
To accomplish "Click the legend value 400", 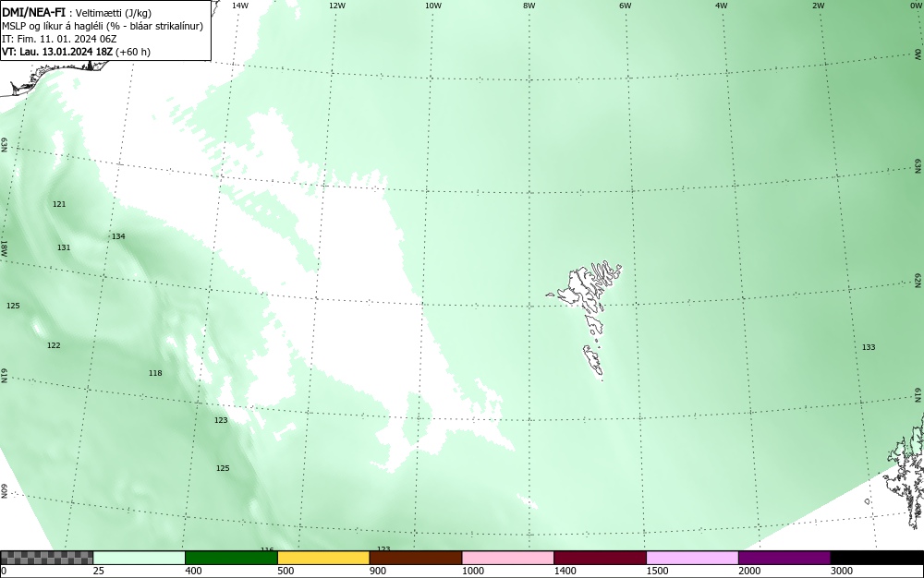I will coord(193,571).
